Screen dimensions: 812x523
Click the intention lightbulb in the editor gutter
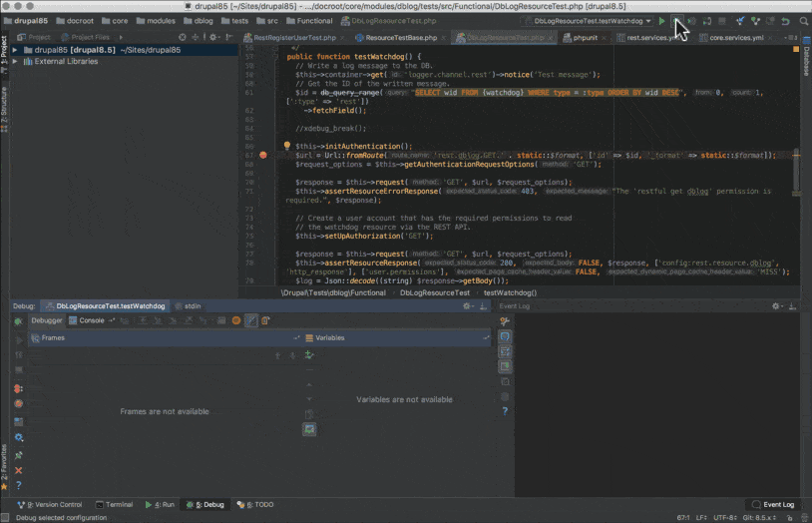(x=286, y=146)
